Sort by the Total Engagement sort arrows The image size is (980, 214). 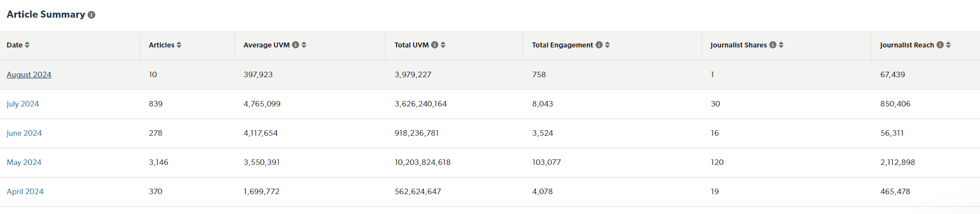coord(607,45)
